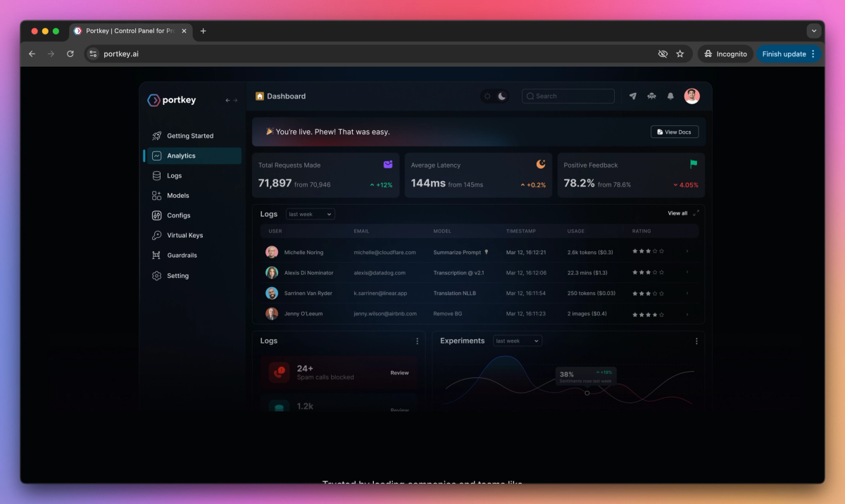
Task: Select the paper plane icon near search
Action: pyautogui.click(x=633, y=96)
